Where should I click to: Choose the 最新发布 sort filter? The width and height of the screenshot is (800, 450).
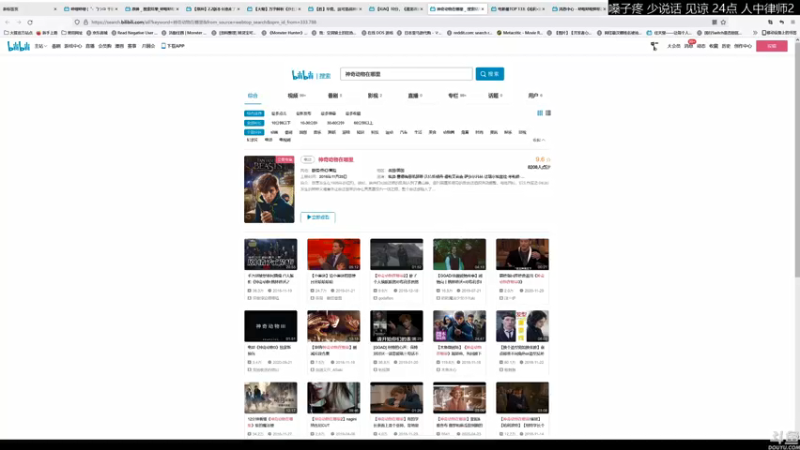point(304,113)
